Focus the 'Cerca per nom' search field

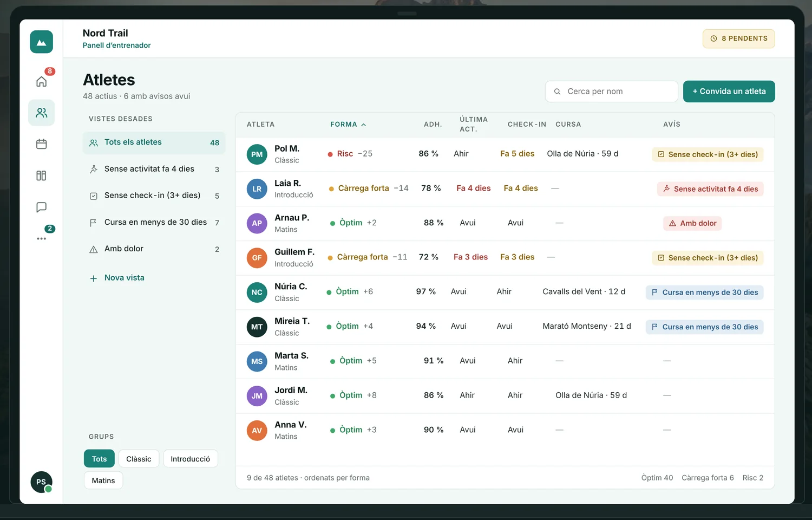tap(612, 92)
